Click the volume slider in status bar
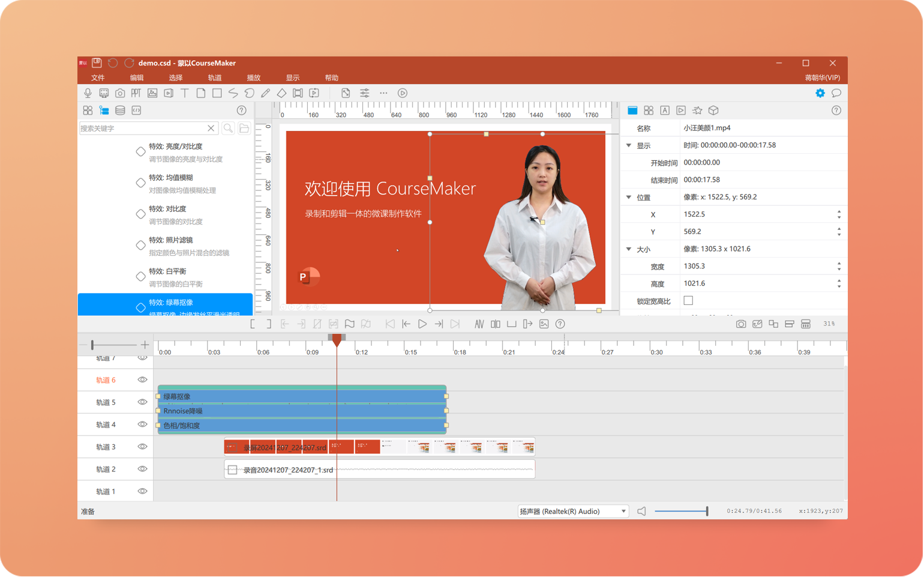 click(681, 512)
